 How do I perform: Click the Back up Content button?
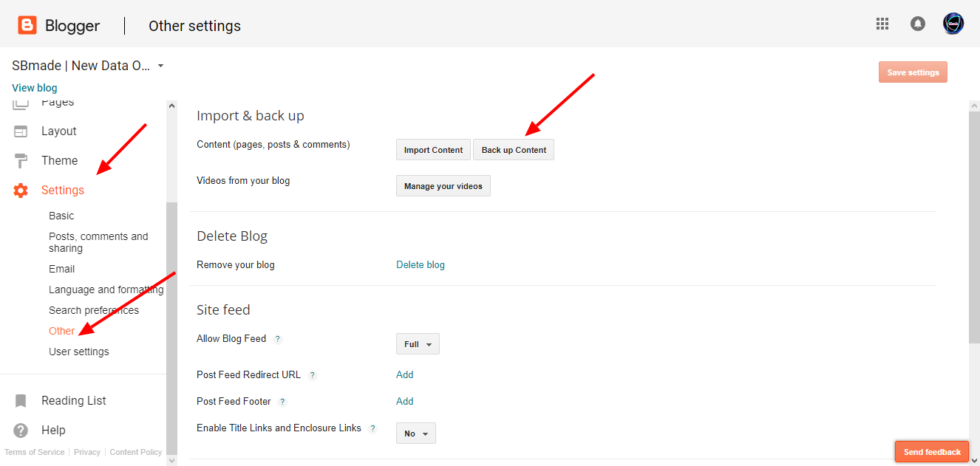point(513,149)
